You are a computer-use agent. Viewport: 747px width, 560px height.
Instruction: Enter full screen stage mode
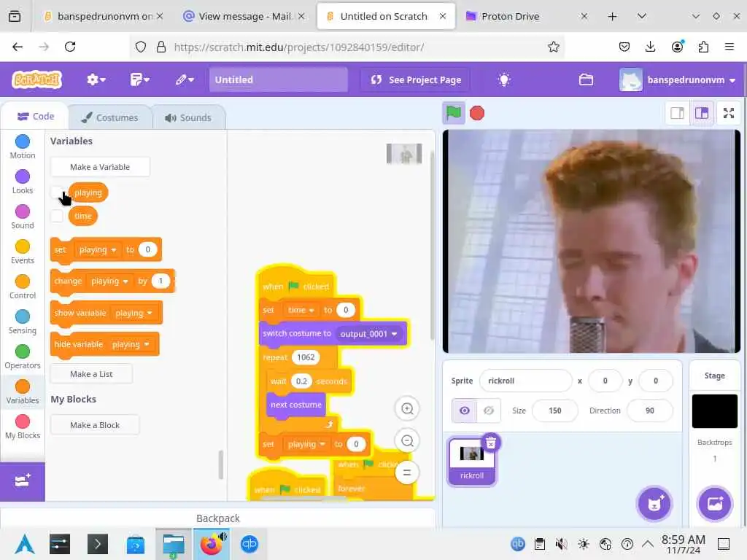729,113
